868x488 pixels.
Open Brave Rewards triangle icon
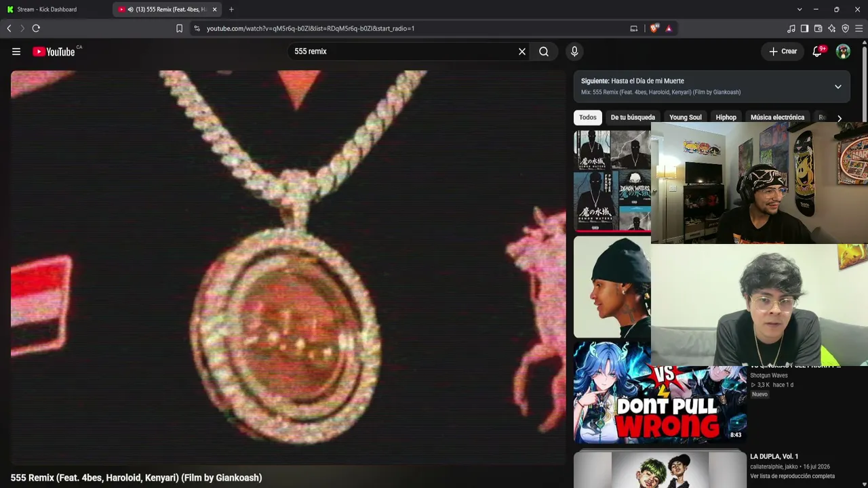click(669, 28)
